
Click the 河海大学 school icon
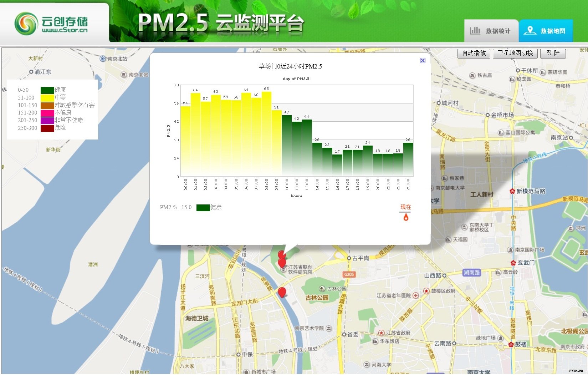pyautogui.click(x=367, y=364)
